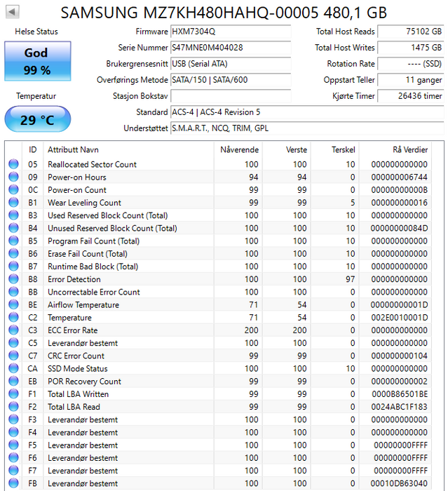The image size is (448, 491).
Task: Click the God 99 % health status button
Action: click(36, 61)
